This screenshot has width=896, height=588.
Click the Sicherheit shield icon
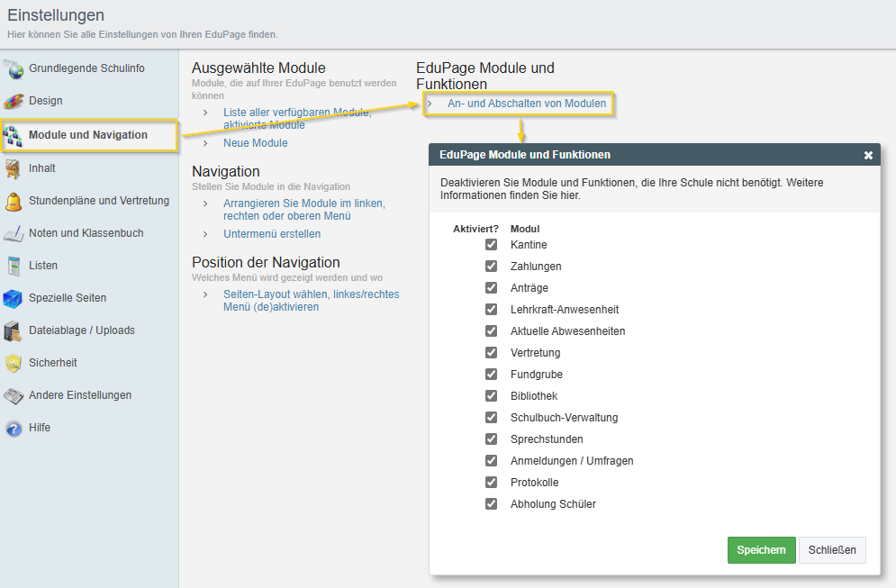point(14,364)
